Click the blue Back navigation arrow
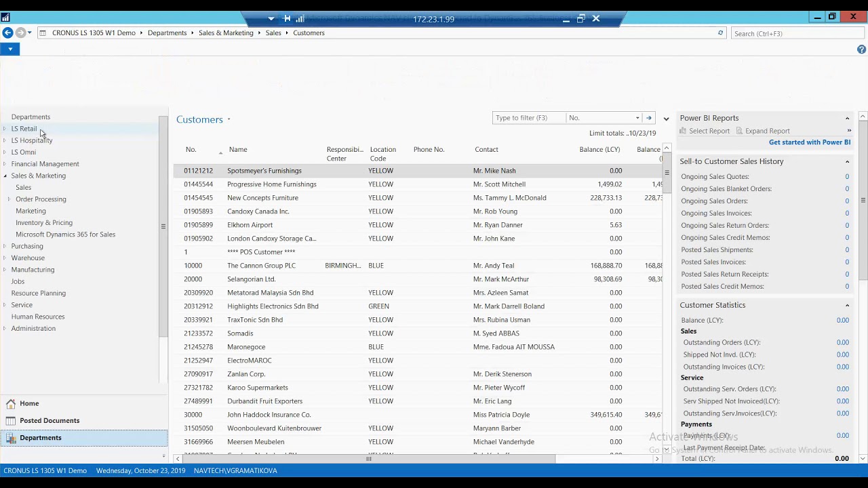 [x=7, y=33]
